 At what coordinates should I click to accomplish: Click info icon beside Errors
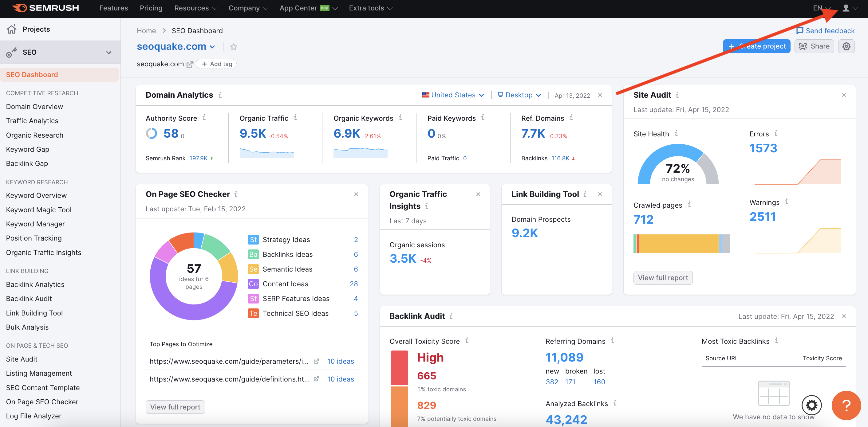[776, 133]
